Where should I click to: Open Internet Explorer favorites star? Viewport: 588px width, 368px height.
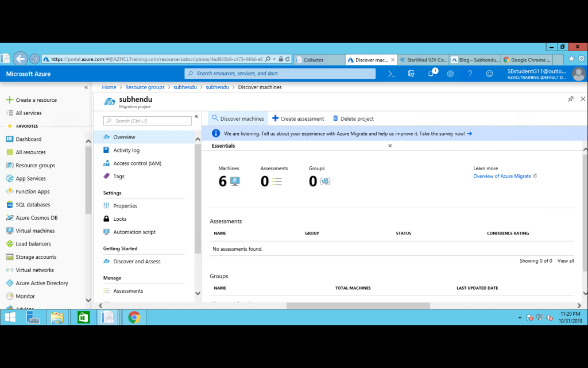pos(571,59)
